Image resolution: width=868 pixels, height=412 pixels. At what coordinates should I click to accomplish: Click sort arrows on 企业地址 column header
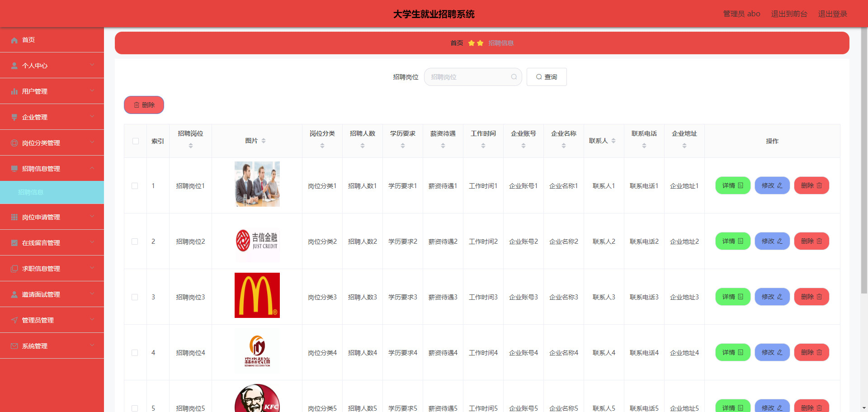(684, 146)
